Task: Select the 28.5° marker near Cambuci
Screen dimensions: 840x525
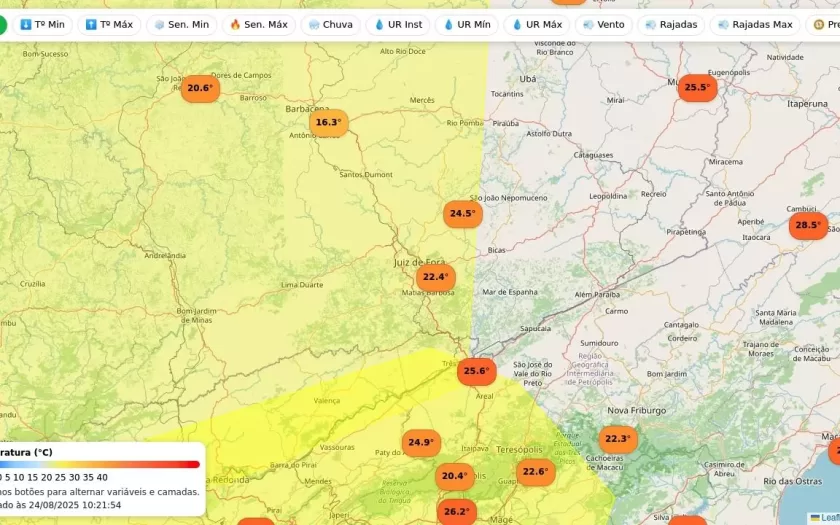Action: click(x=807, y=225)
